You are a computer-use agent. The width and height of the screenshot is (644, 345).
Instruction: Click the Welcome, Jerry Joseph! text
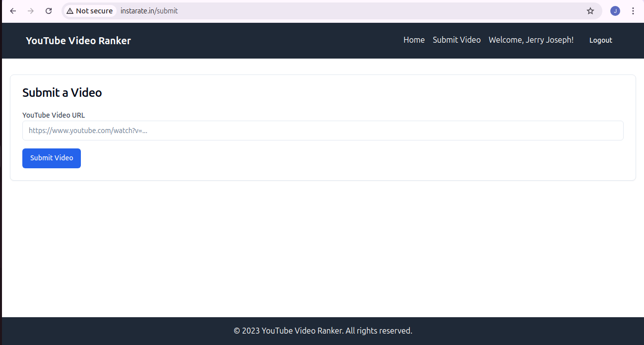[x=531, y=40]
